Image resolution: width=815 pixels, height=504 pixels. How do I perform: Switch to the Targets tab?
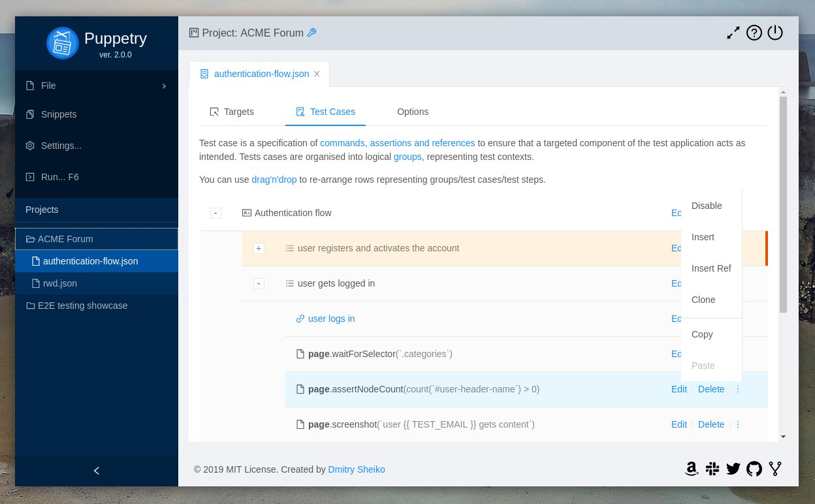tap(232, 112)
